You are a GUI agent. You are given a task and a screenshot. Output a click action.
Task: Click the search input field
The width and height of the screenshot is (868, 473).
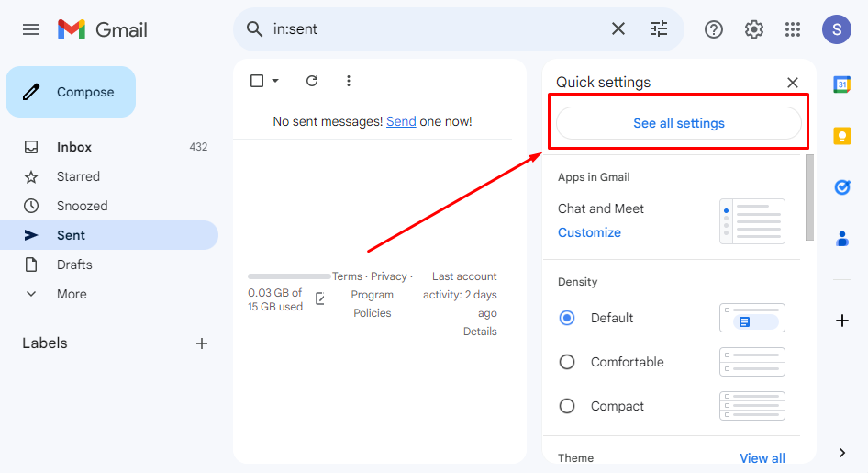tap(438, 28)
